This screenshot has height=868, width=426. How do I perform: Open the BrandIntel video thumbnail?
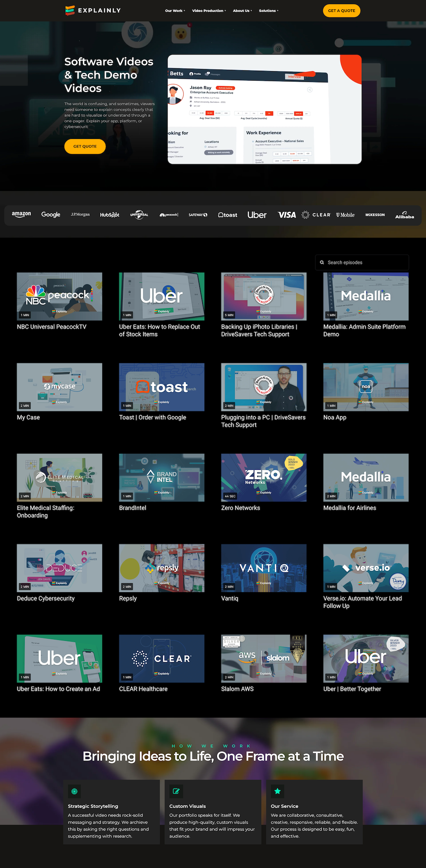click(x=162, y=477)
